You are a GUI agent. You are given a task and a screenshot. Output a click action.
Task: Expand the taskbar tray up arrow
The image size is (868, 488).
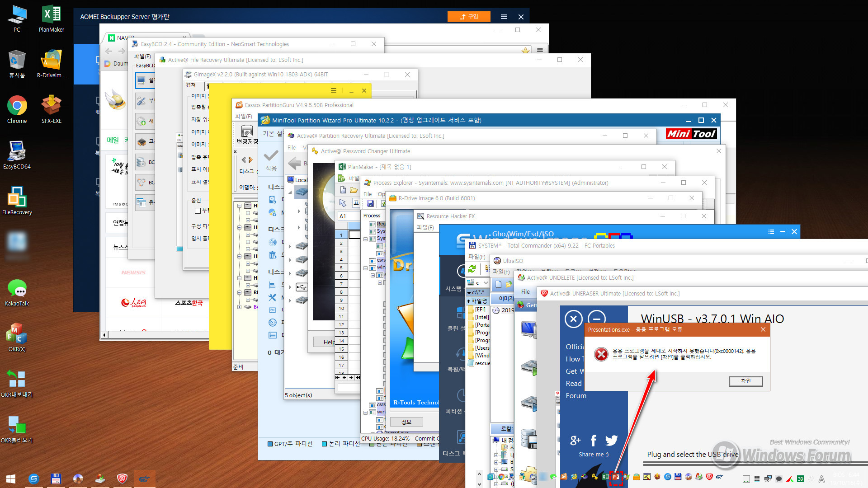click(479, 474)
